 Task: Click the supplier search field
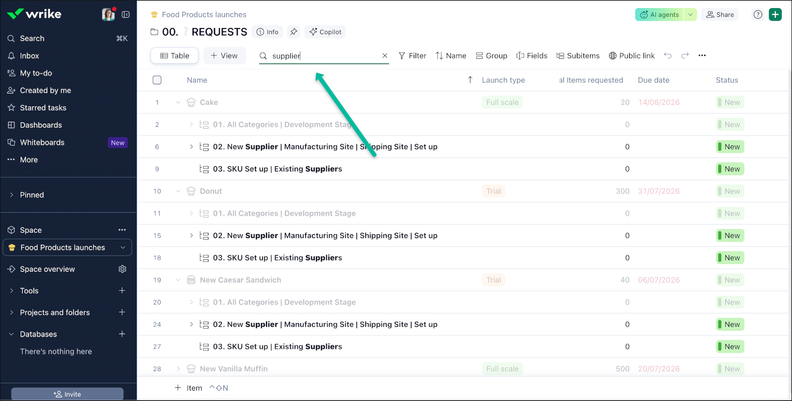tap(324, 56)
